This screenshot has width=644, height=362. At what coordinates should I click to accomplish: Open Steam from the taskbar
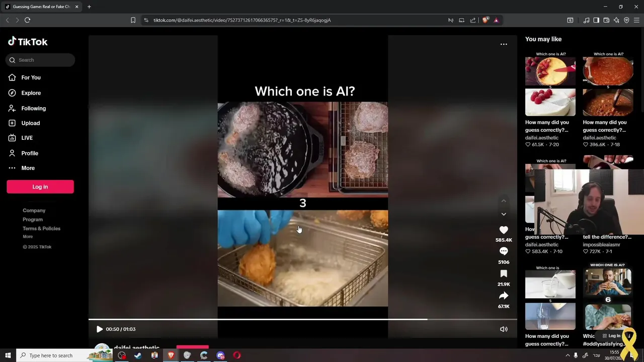point(138,355)
